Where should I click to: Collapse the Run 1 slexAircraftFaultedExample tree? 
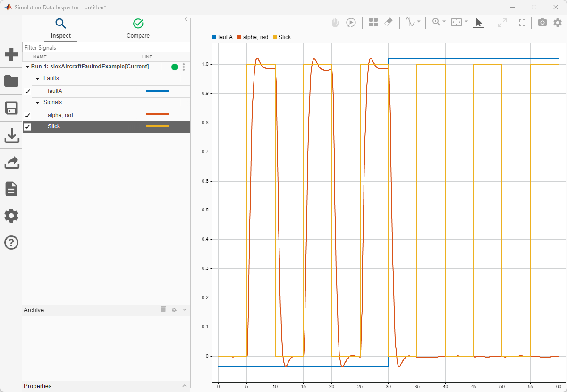(x=28, y=67)
